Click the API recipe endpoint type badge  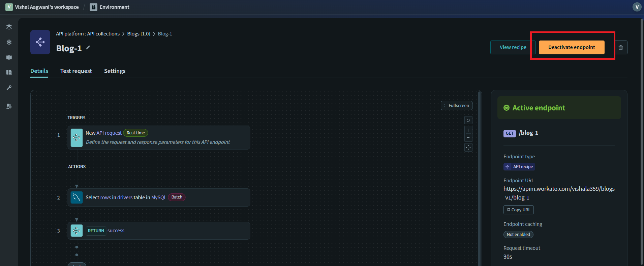[x=519, y=167]
